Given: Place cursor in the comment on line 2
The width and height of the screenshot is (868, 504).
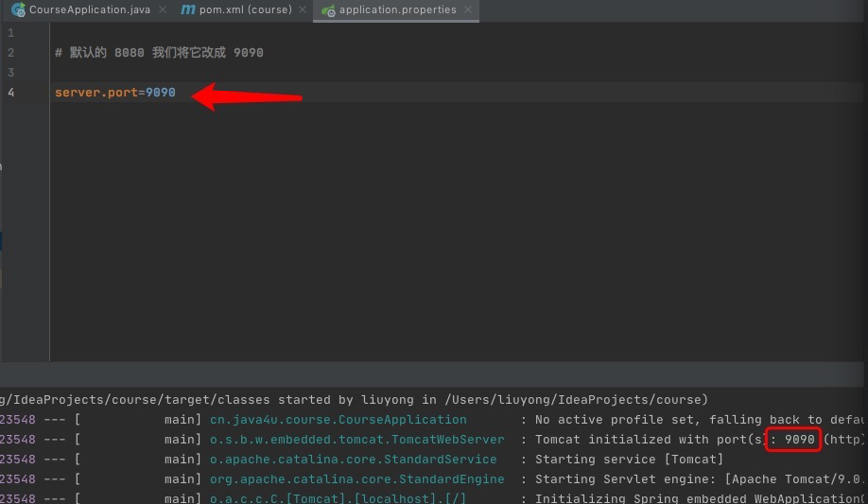Looking at the screenshot, I should (x=159, y=53).
